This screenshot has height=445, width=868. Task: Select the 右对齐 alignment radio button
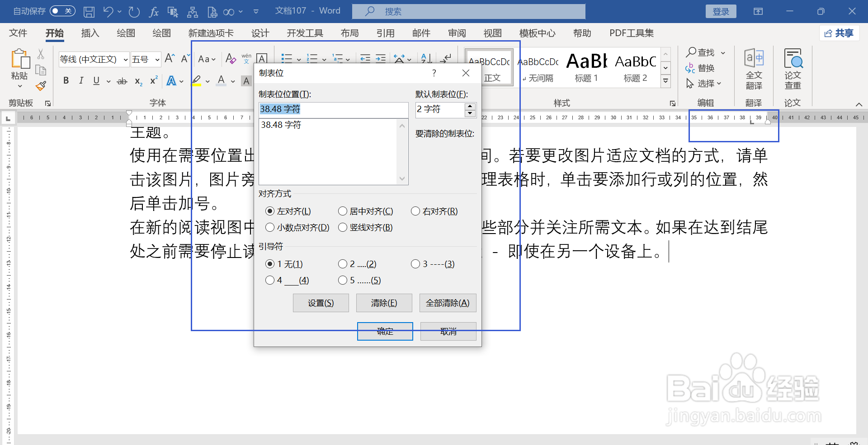point(415,211)
